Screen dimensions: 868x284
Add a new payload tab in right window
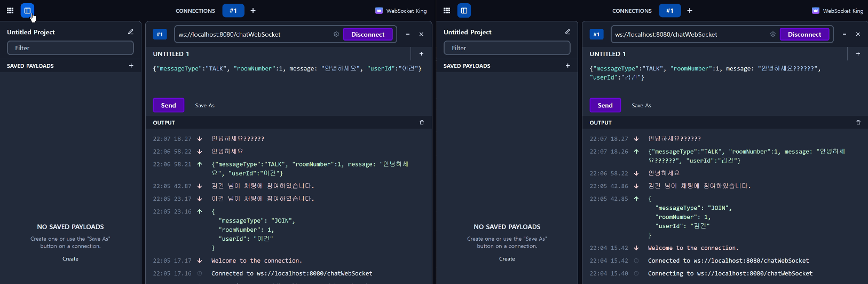858,54
